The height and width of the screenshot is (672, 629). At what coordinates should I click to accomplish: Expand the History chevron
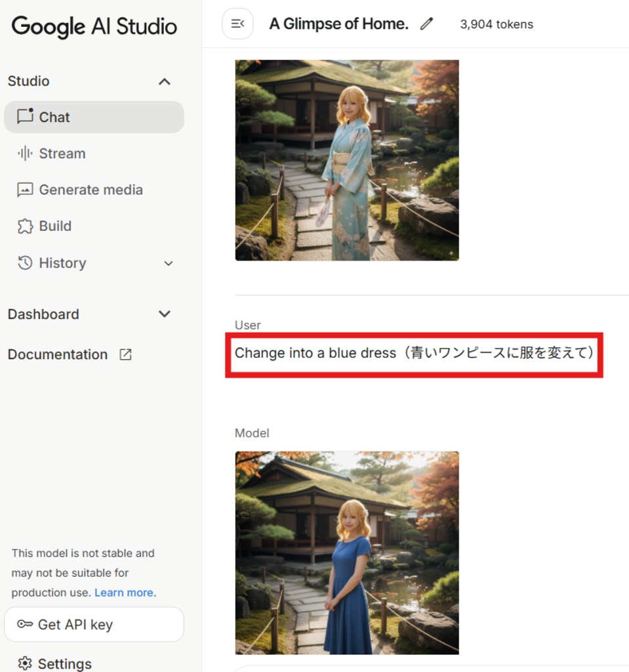[169, 264]
